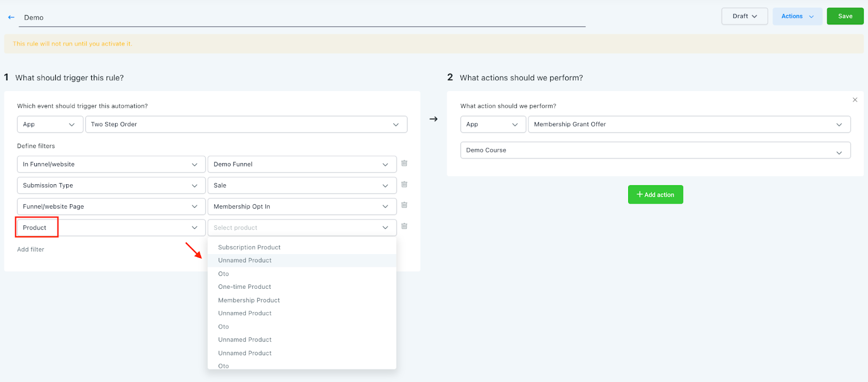Select Subscription Product from the list
Image resolution: width=868 pixels, height=382 pixels.
point(249,248)
